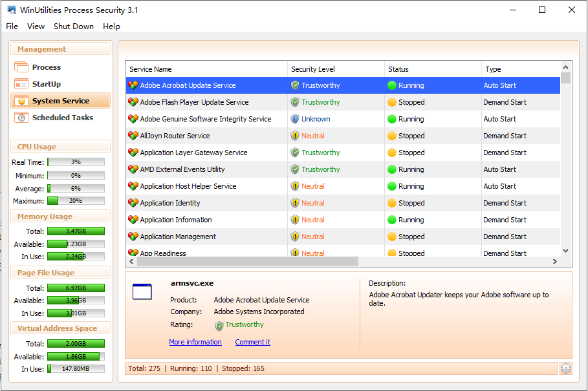This screenshot has height=391, width=588.
Task: Click the Trustworthy shield icon in Rating
Action: click(x=219, y=326)
